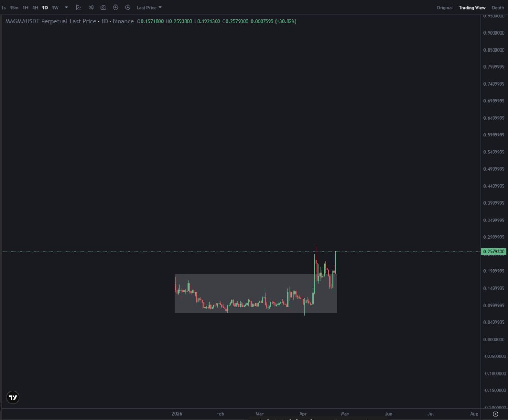This screenshot has width=508, height=420.
Task: Open the technical indicators chart icon
Action: click(79, 8)
